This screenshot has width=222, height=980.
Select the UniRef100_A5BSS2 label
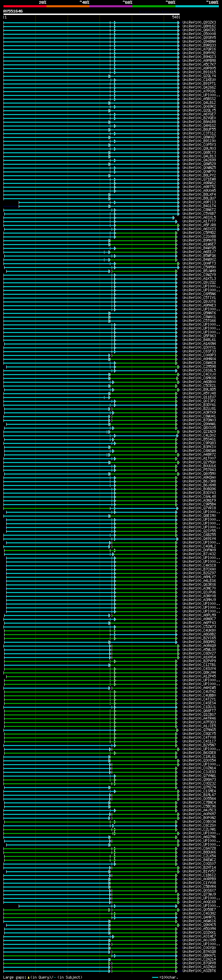(x=199, y=99)
